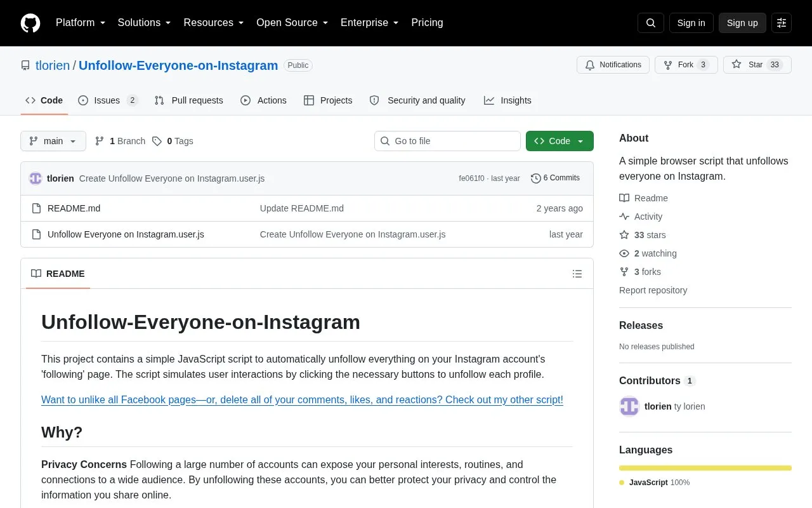Expand the Open Source menu

292,23
